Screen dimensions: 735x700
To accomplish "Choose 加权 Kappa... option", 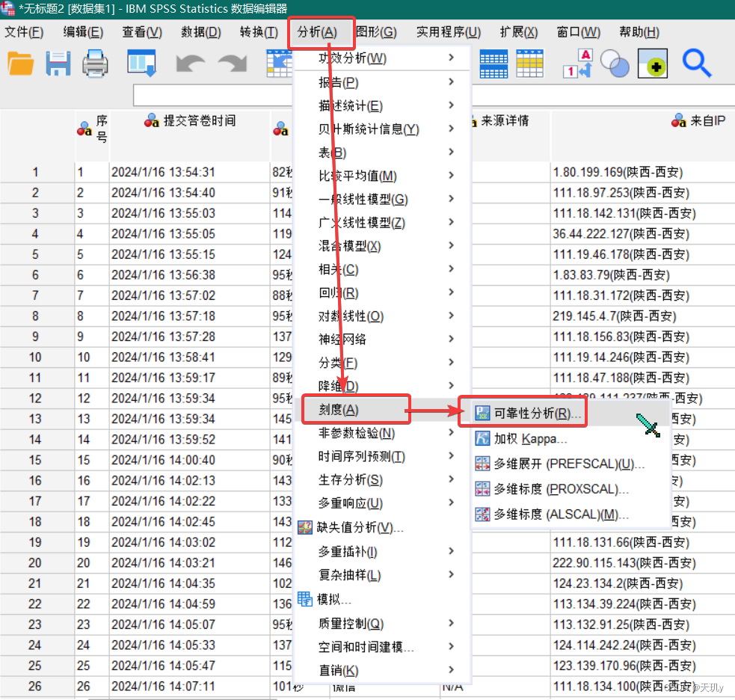I will 529,438.
